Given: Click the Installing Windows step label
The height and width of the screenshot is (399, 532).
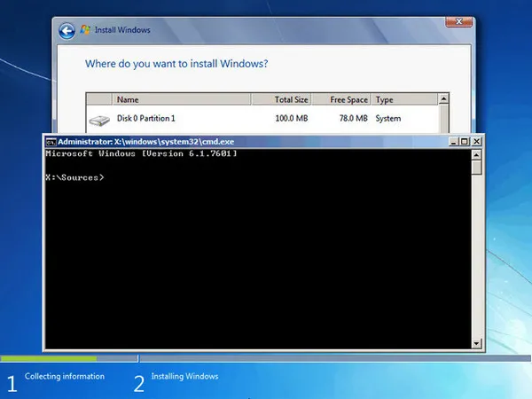Looking at the screenshot, I should tap(184, 376).
